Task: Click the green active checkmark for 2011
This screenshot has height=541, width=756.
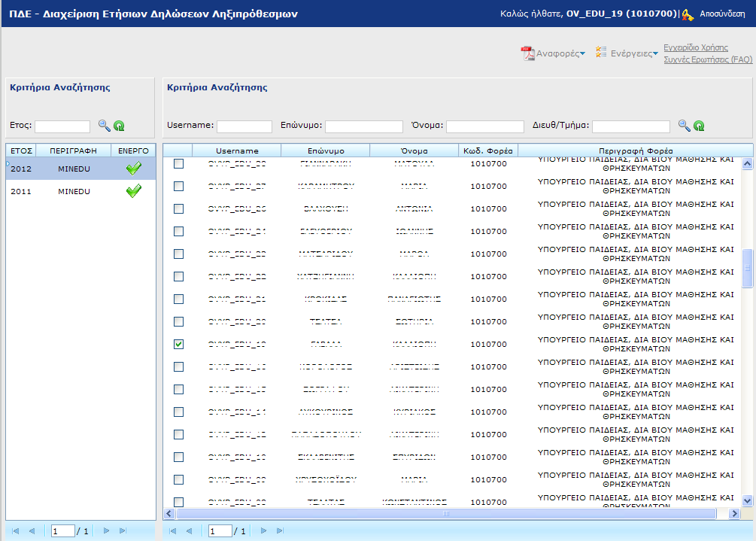Action: tap(134, 191)
